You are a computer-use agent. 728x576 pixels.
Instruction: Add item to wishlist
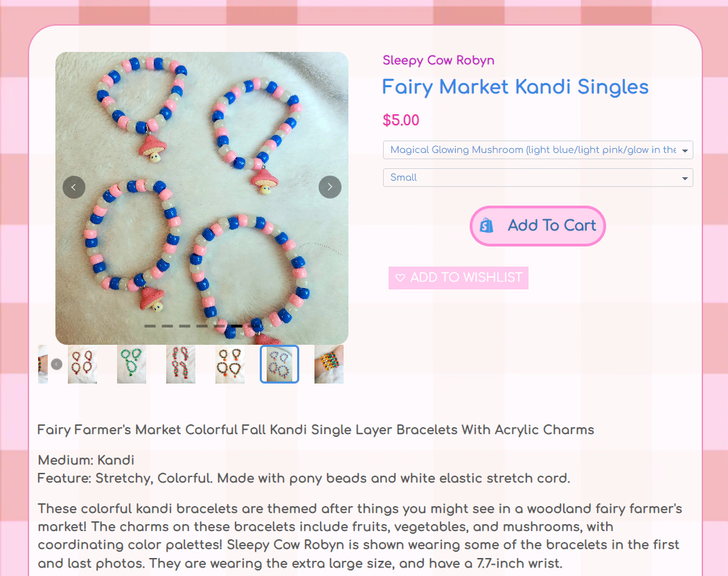coord(459,278)
